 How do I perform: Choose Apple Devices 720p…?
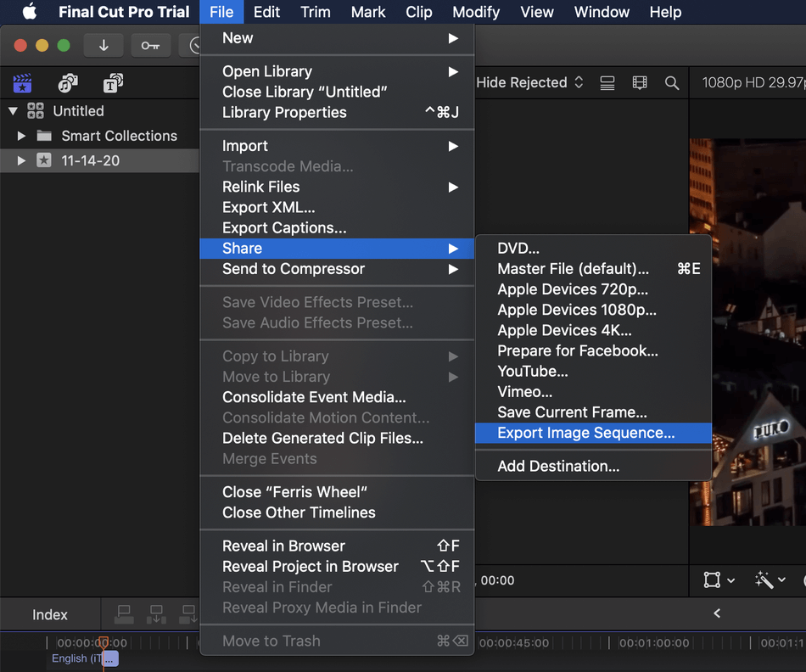coord(594,289)
